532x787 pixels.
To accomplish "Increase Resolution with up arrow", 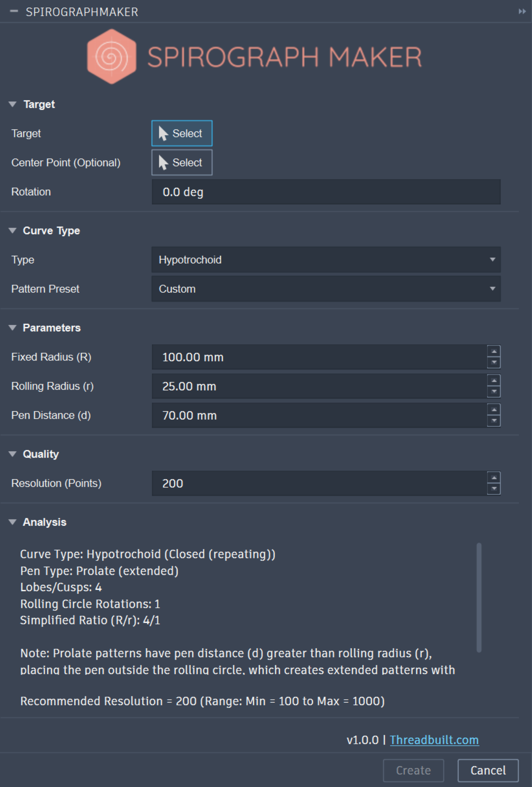I will click(494, 477).
